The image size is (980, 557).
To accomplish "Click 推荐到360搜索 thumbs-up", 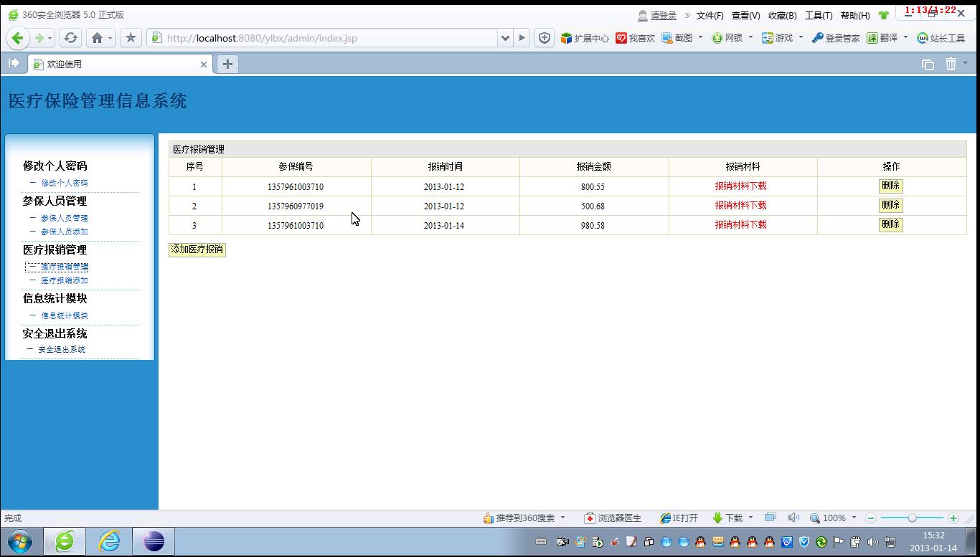I will [519, 518].
